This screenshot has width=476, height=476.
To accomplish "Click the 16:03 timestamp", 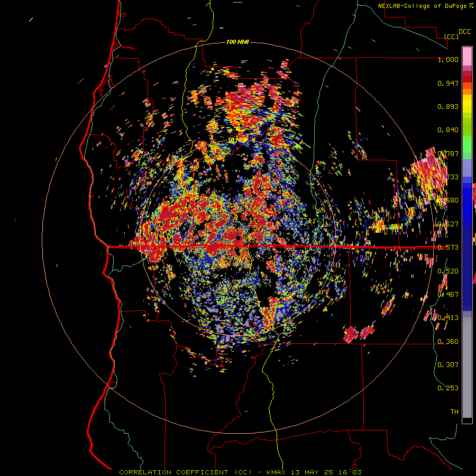I will 350,472.
